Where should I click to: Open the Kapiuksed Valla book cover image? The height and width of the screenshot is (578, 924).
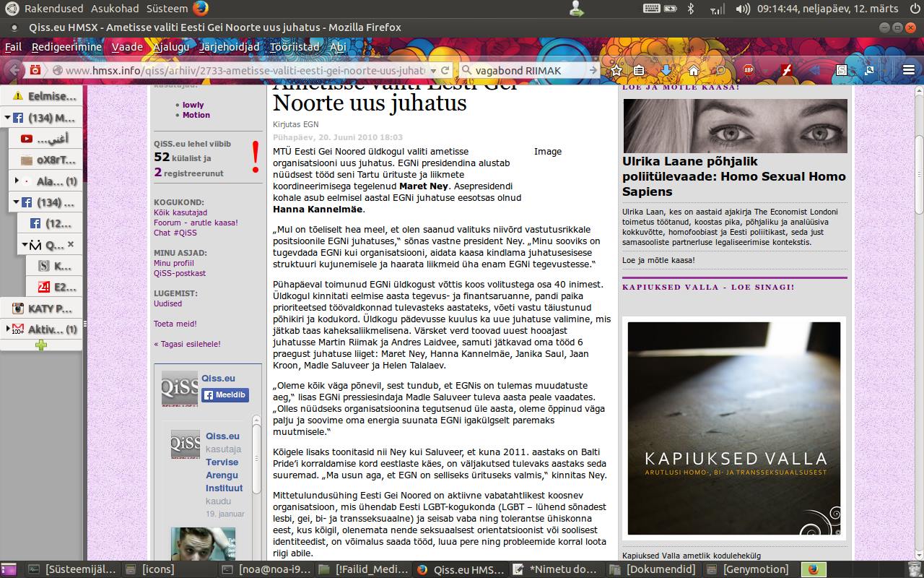click(x=734, y=428)
